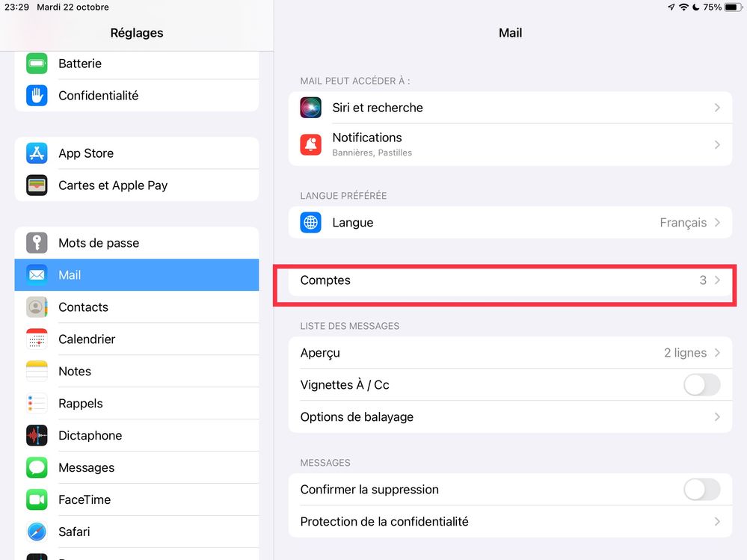Tap the battery indicator in status bar

[733, 7]
